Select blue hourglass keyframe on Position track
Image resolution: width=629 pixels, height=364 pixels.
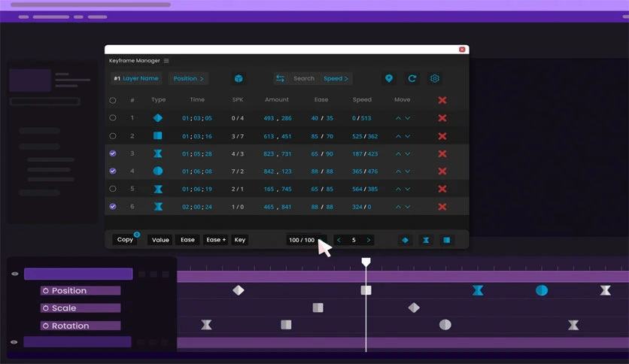[x=478, y=290]
